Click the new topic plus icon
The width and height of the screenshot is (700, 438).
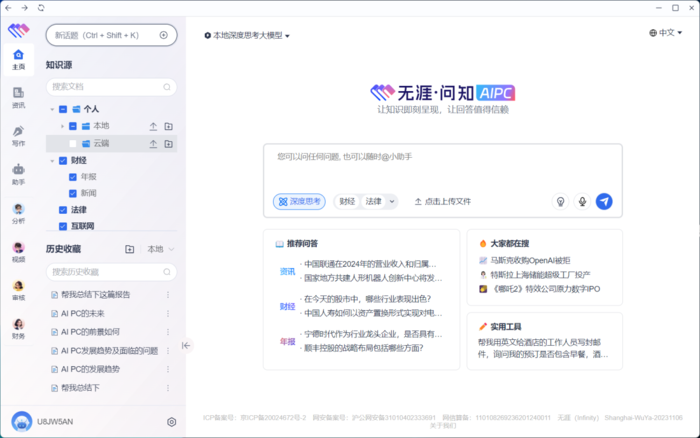tap(163, 35)
